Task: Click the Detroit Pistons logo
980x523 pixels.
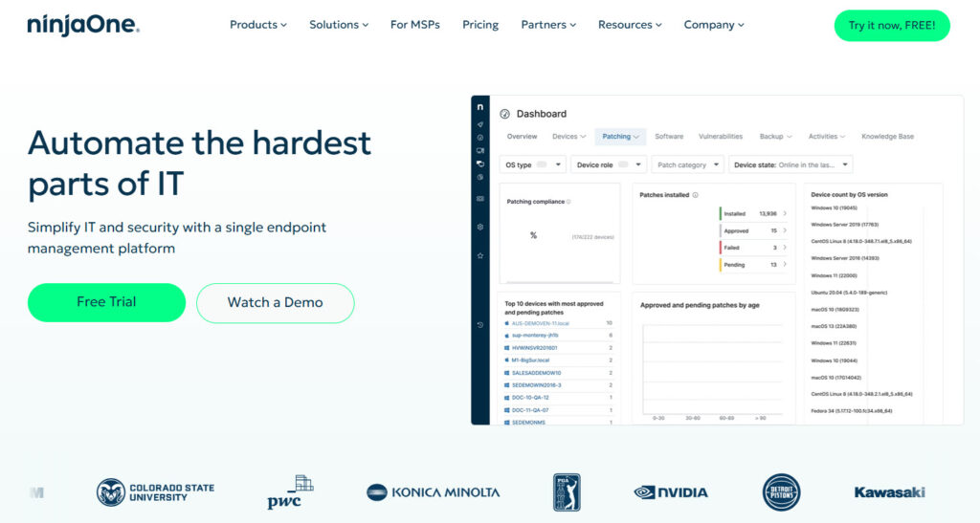Action: [781, 492]
